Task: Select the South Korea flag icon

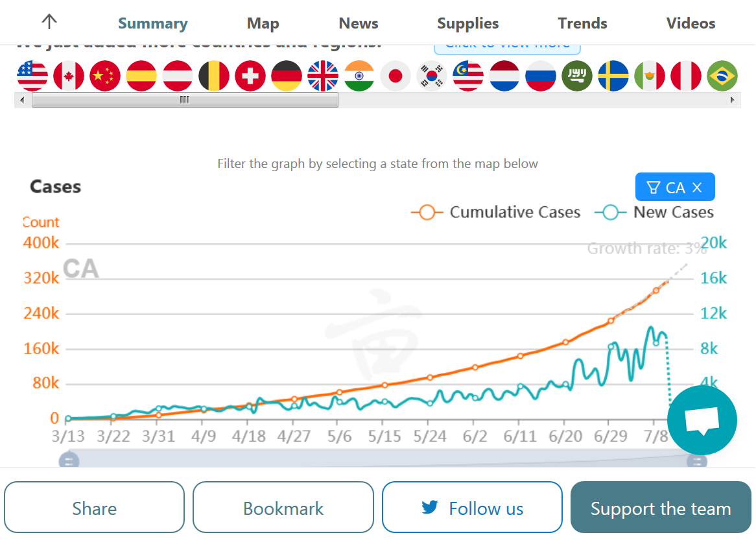Action: coord(432,76)
